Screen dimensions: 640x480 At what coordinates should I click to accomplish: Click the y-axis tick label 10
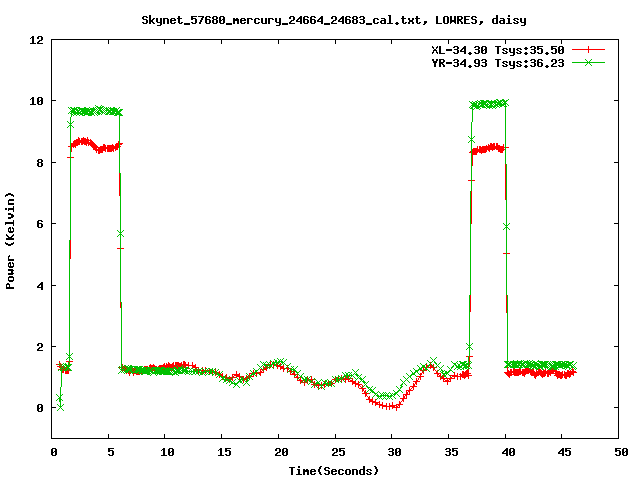click(36, 101)
